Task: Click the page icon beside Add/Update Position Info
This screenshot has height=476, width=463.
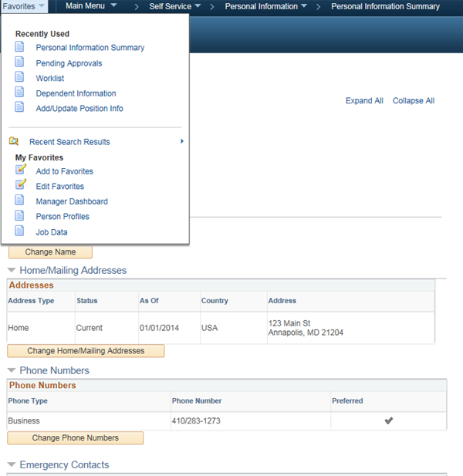Action: [19, 107]
